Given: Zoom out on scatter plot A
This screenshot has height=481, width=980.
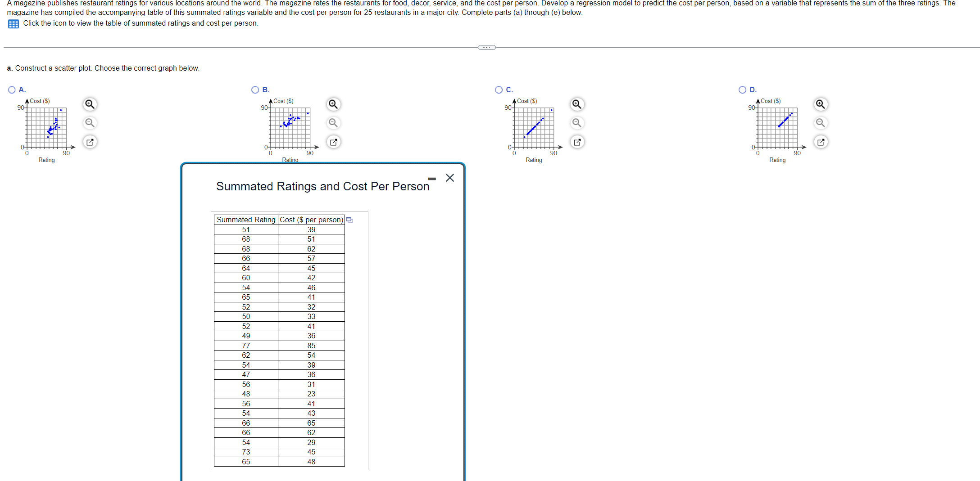Looking at the screenshot, I should [x=90, y=123].
